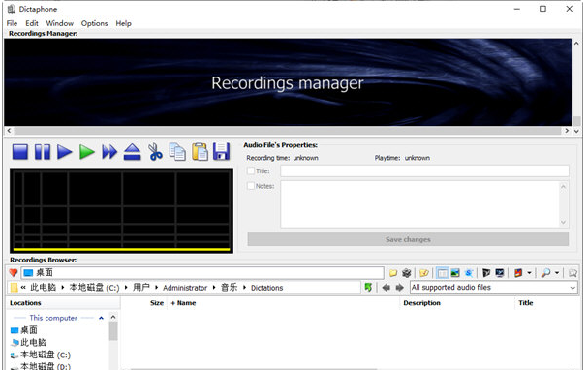This screenshot has width=588, height=370.
Task: Click the blue Play triangle button
Action: click(x=65, y=152)
